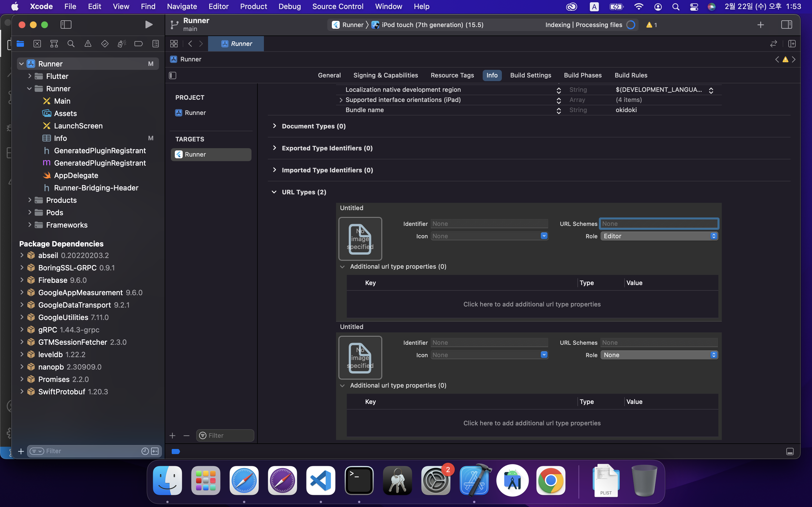Click the remove target minus button
Screen dimensions: 812x507
187,435
